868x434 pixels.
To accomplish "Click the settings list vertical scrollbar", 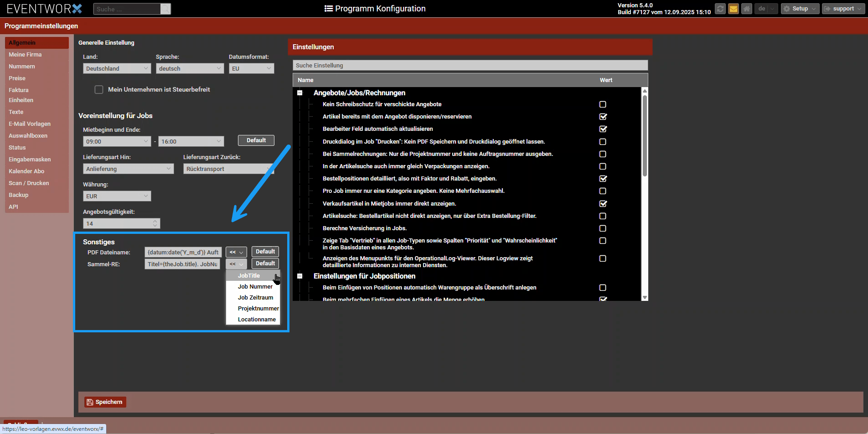I will [645, 137].
